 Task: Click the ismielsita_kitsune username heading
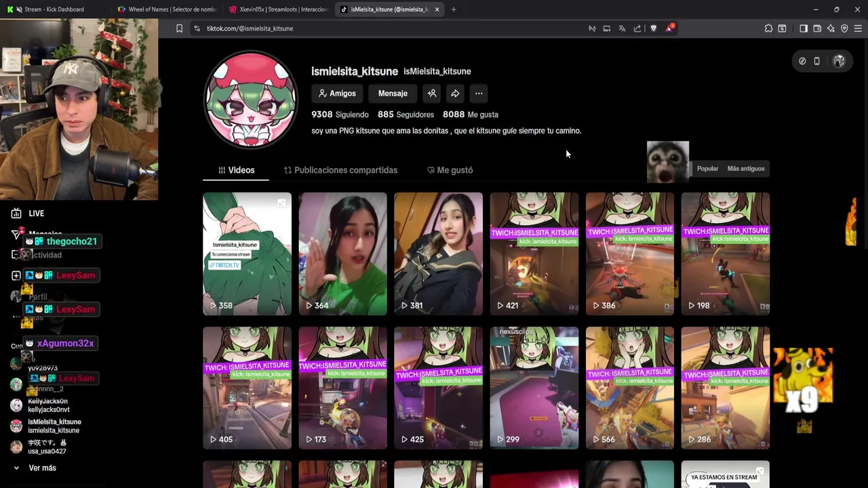[x=355, y=71]
